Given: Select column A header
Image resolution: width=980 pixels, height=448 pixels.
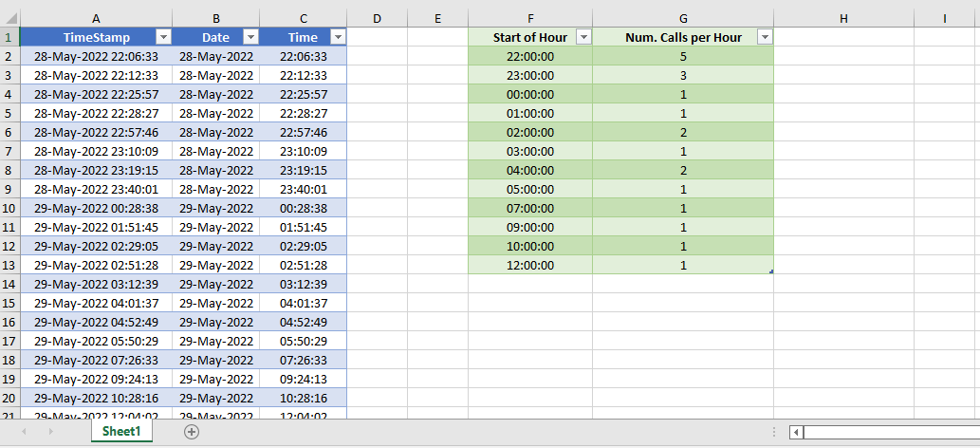Looking at the screenshot, I should point(96,19).
